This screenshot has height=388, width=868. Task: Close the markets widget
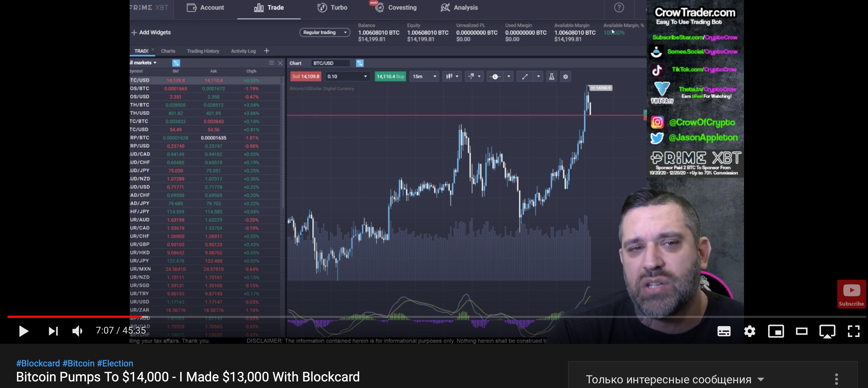[280, 63]
